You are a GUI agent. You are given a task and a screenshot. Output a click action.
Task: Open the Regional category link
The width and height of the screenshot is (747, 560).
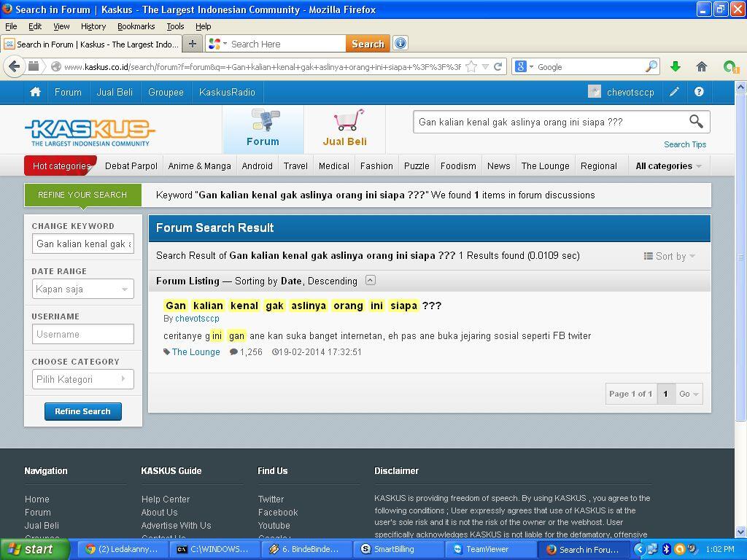[x=598, y=166]
